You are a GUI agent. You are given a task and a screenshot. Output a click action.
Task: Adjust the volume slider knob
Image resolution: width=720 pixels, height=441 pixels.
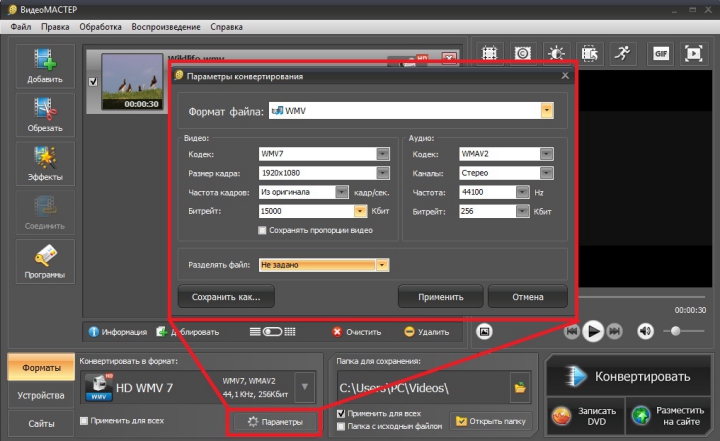[x=675, y=331]
